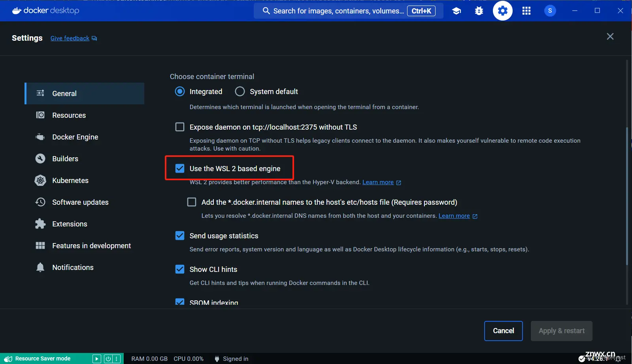
Task: Search for images, containers, volumes field
Action: pos(349,11)
